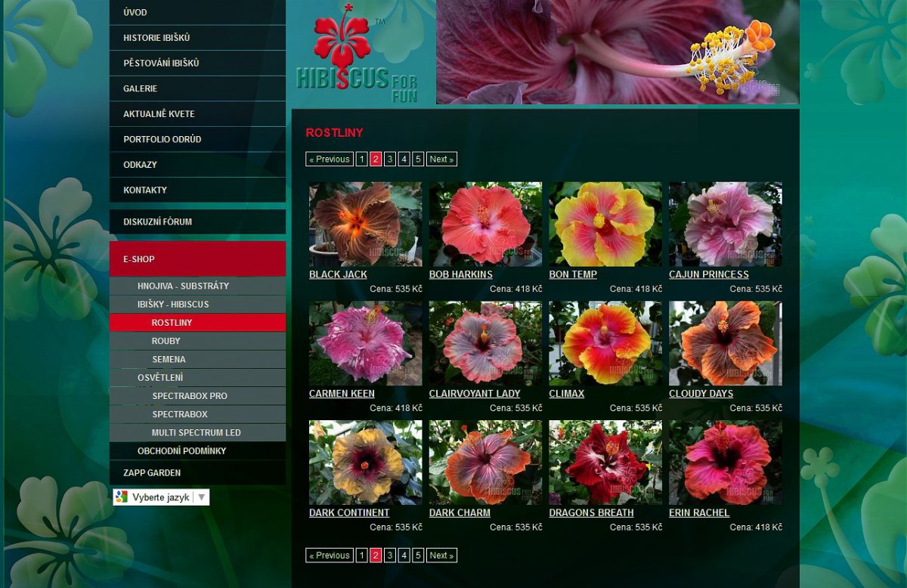Screen dimensions: 907x588
Task: Click the CLOUDY DAYS product link
Action: 701,394
